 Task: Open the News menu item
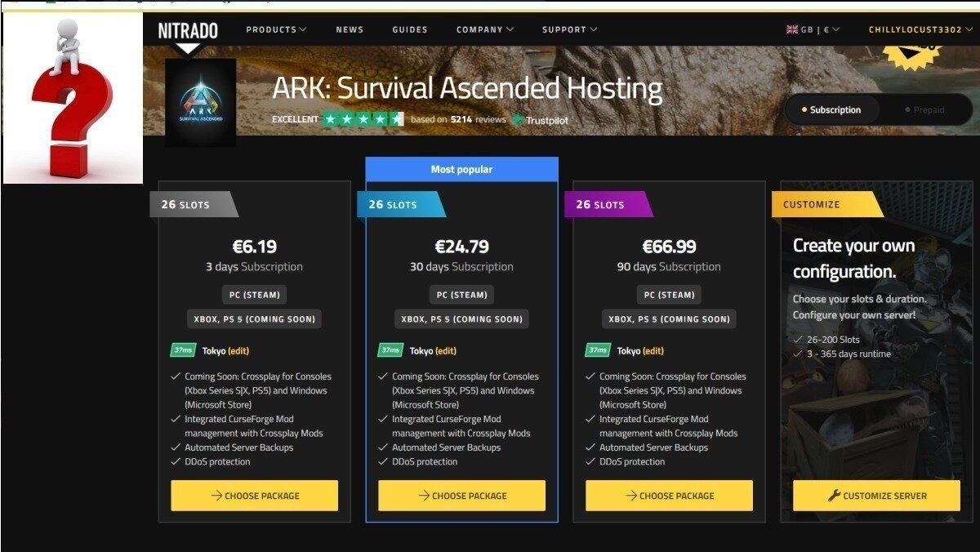[x=350, y=29]
